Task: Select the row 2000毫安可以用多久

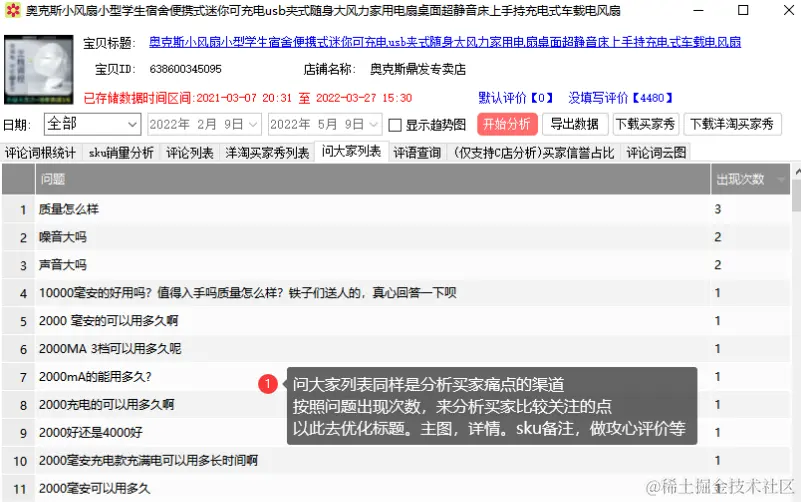Action: click(396, 489)
